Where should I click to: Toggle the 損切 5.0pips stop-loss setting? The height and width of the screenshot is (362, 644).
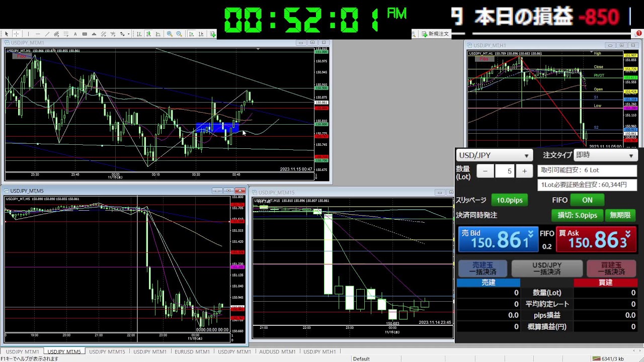577,215
